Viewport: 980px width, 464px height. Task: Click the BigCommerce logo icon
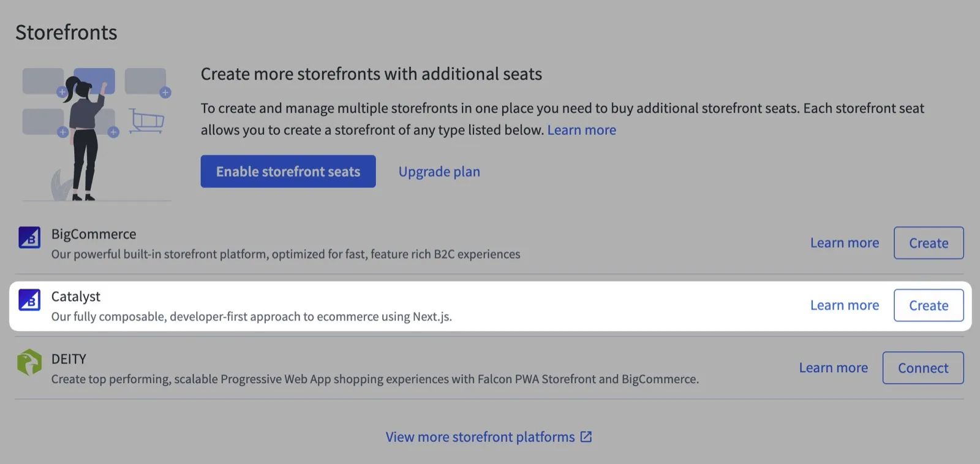[29, 237]
